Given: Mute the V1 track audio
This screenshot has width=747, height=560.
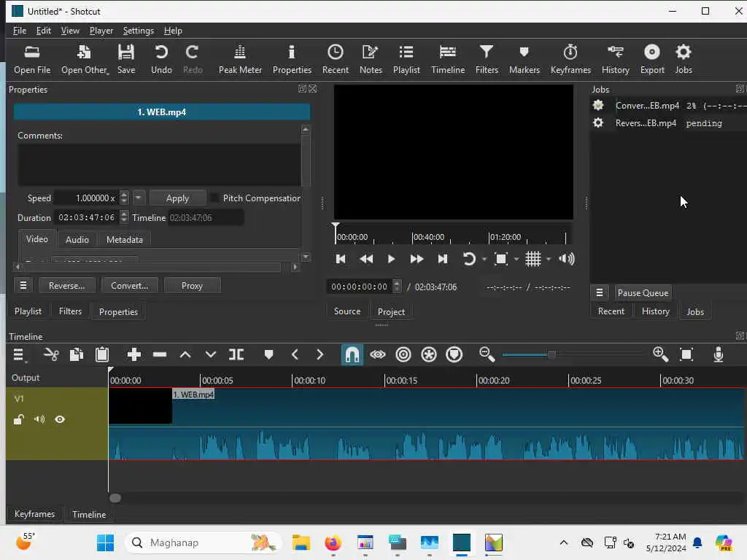Looking at the screenshot, I should point(39,419).
